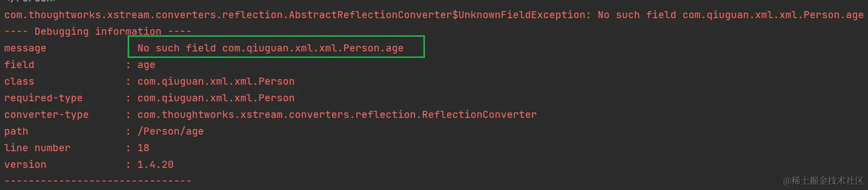Click the version value 1.4.20
This screenshot has width=868, height=190.
155,165
